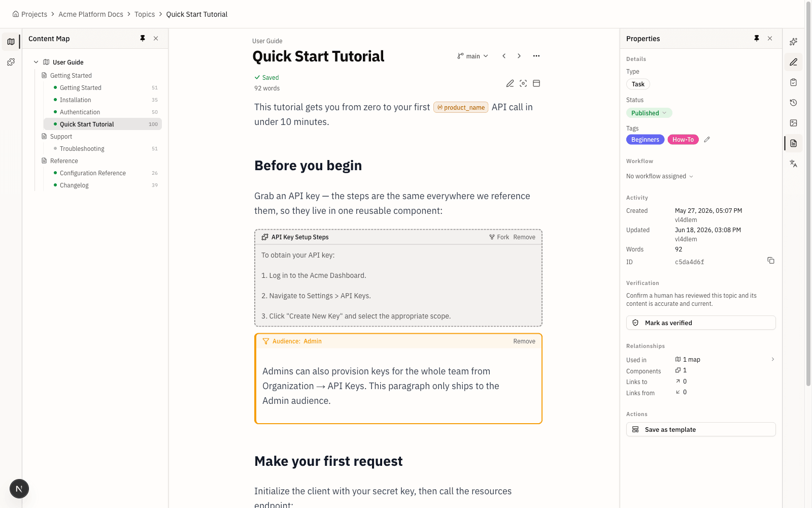Open Acme Platform Docs breadcrumb link

(91, 14)
